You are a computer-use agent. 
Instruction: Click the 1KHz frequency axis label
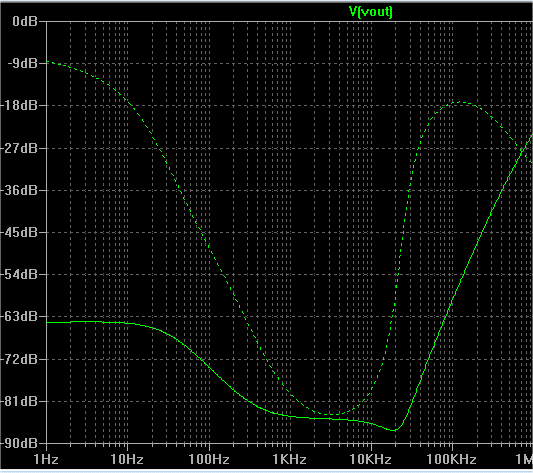point(290,459)
